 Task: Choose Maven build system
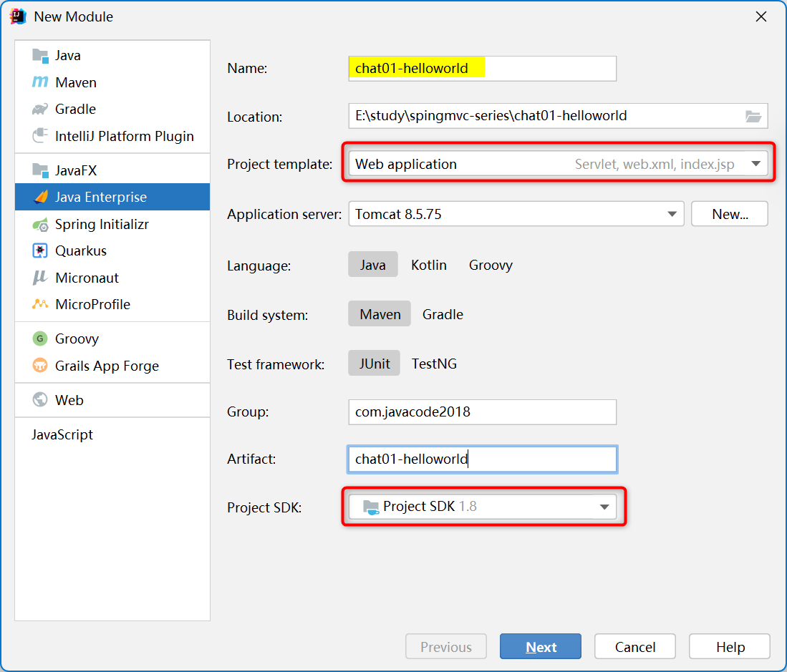[x=380, y=314]
